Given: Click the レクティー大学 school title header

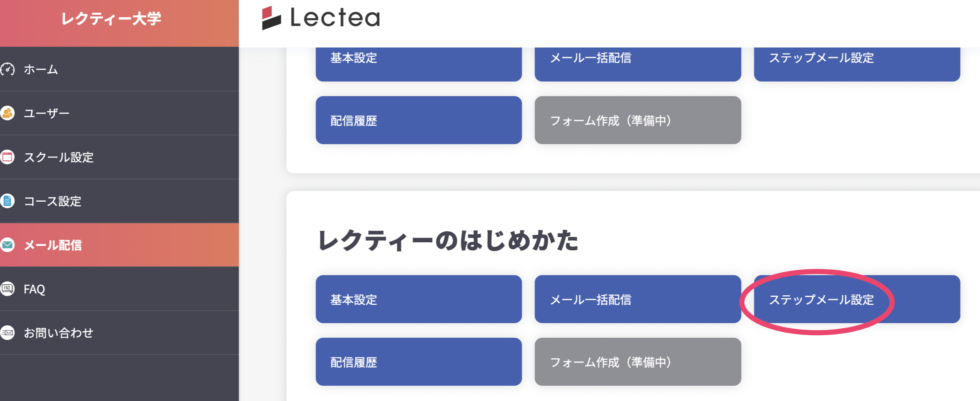Looking at the screenshot, I should click(111, 18).
